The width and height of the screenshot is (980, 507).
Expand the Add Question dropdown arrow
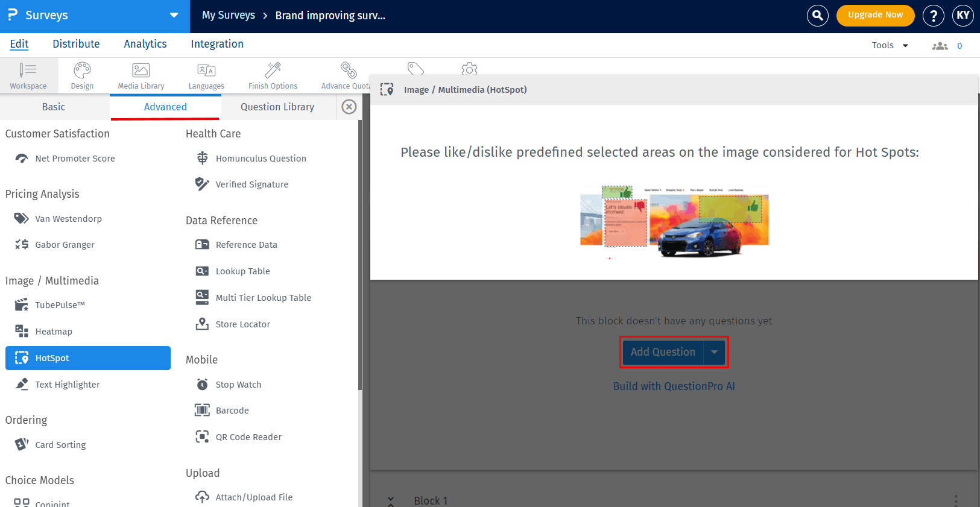tap(714, 352)
